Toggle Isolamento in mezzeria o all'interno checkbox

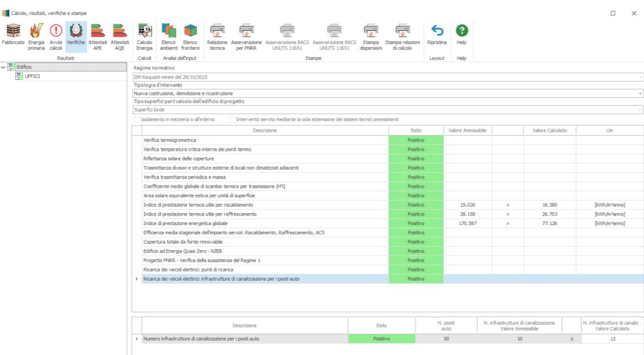pos(136,119)
